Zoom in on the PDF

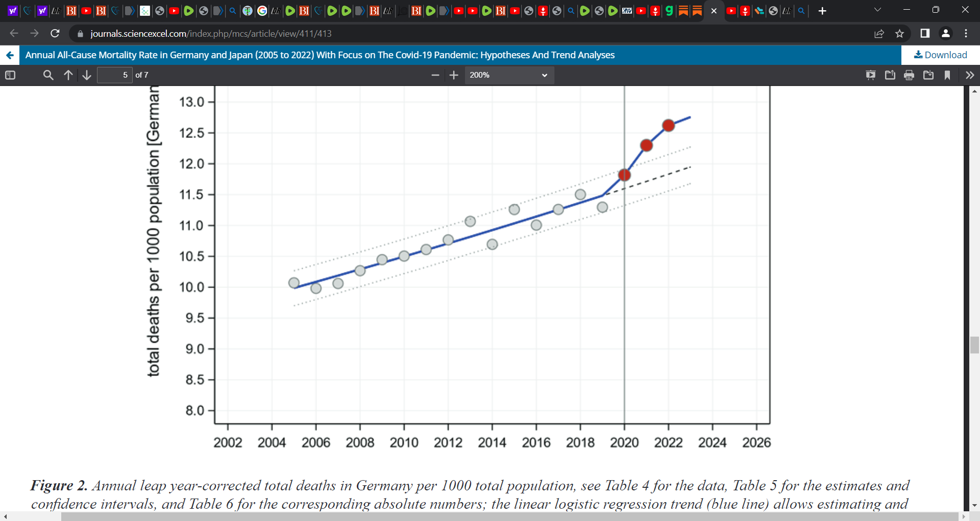tap(454, 75)
